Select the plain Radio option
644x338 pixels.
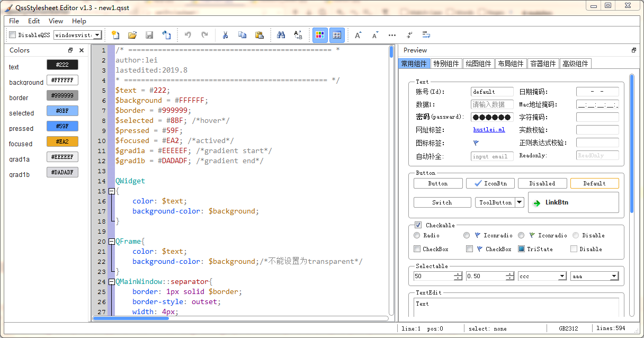pos(417,235)
